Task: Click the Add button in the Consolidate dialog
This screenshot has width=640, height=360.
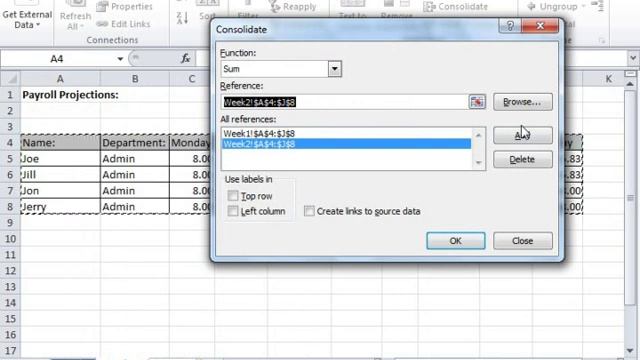Action: (522, 135)
